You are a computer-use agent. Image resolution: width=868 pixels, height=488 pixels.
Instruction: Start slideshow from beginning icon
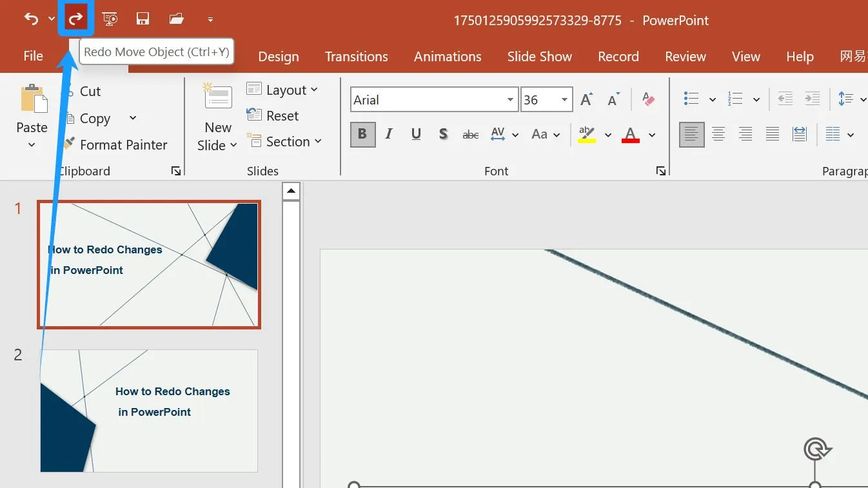tap(110, 19)
